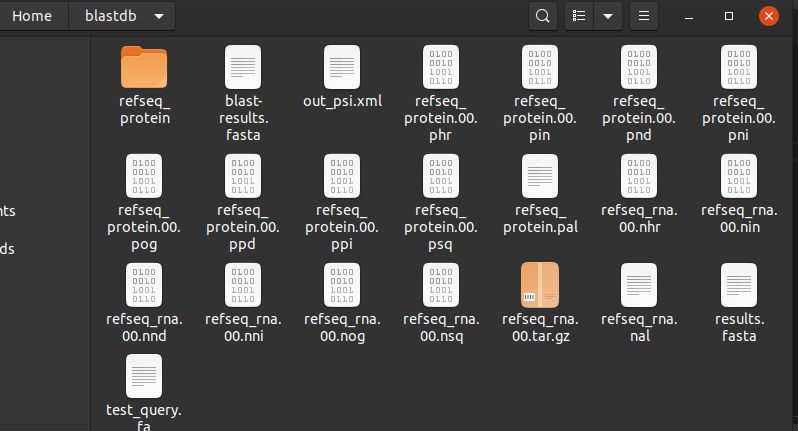Click the refseq_rna.nal name label

click(639, 327)
